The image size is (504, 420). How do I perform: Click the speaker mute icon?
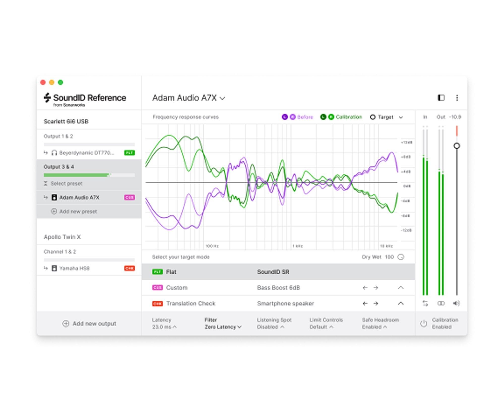click(x=456, y=303)
